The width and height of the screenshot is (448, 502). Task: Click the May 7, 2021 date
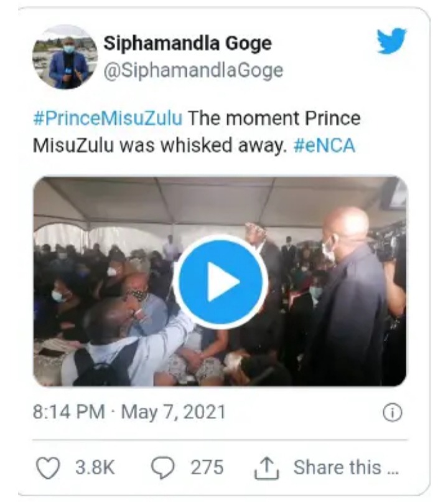click(174, 412)
